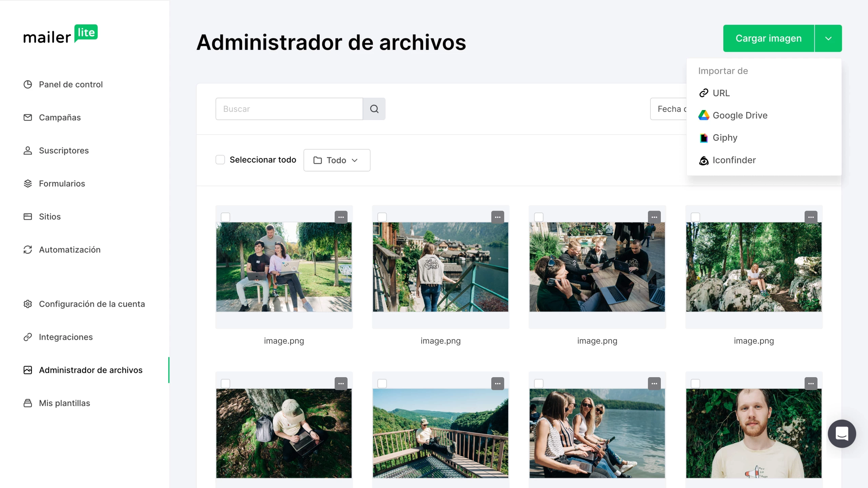Import image from URL
The image size is (868, 488).
[721, 93]
